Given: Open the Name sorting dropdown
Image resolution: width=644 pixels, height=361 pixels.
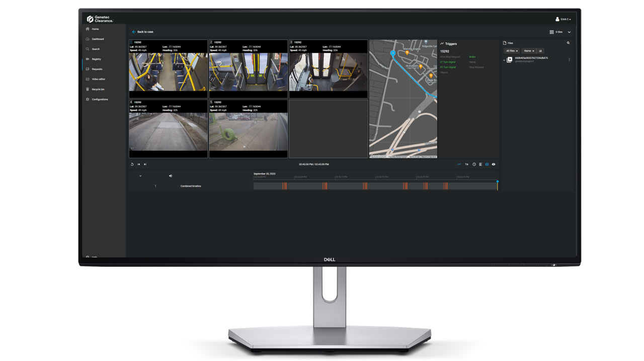Looking at the screenshot, I should point(529,51).
